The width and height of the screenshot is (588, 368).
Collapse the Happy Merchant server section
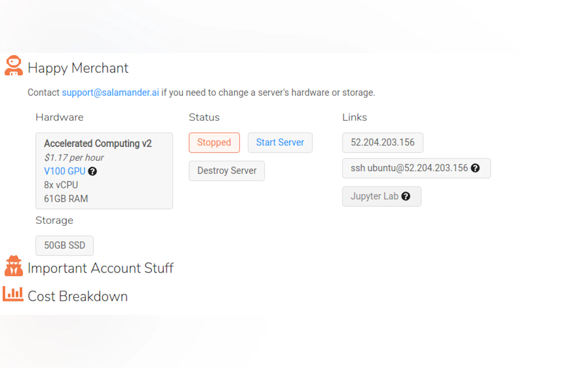(x=78, y=68)
